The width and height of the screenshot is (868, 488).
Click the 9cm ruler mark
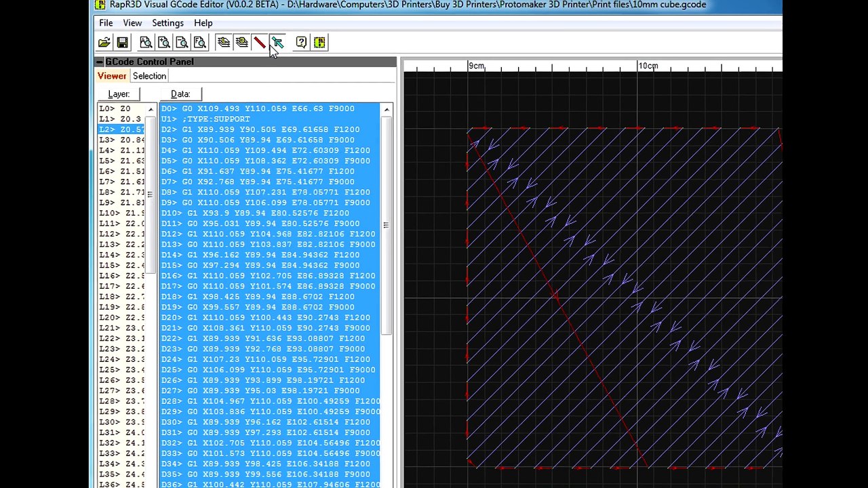coord(477,66)
